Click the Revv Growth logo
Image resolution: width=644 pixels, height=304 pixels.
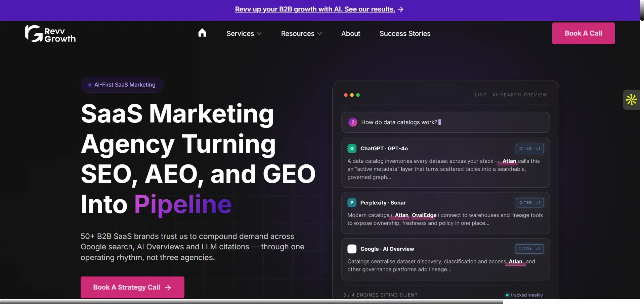(50, 34)
